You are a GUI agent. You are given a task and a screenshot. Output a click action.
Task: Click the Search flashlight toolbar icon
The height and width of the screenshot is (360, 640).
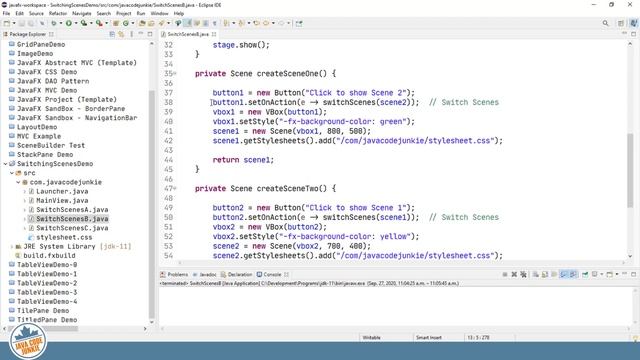[x=162, y=23]
